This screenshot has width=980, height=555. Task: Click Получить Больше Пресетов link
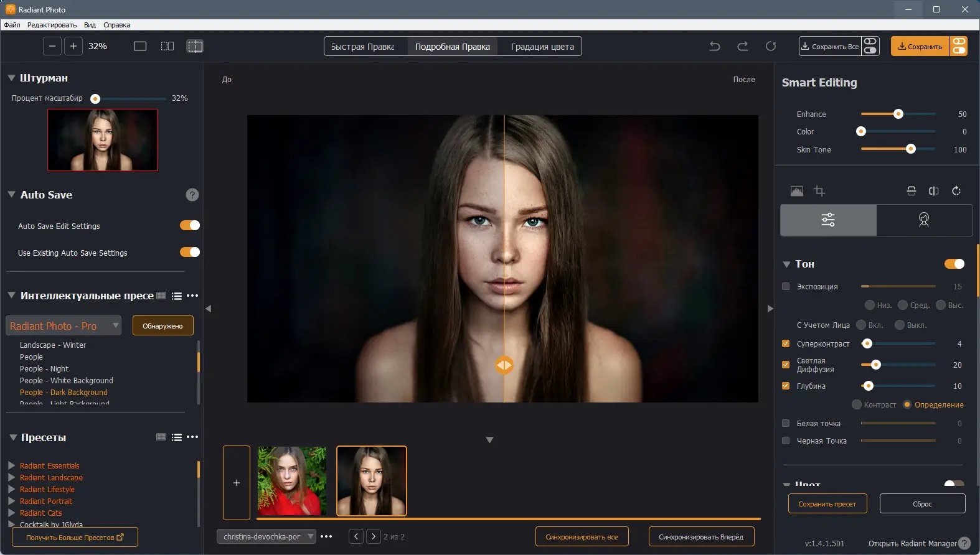tap(75, 537)
